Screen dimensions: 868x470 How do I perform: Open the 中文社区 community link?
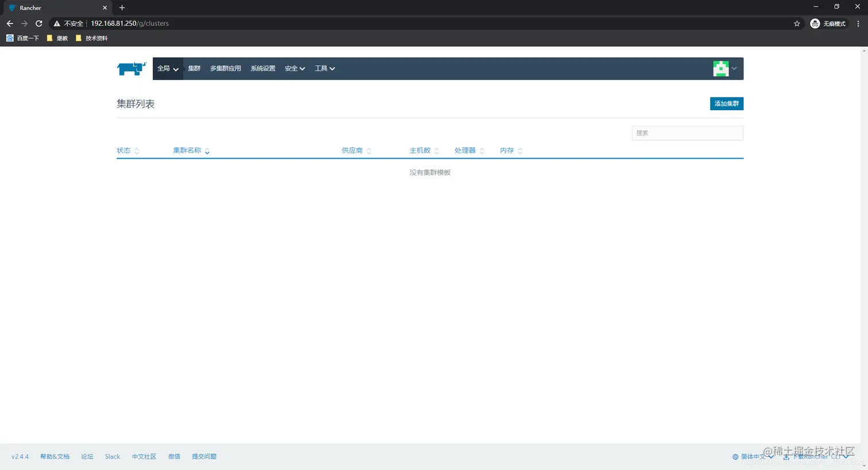click(x=144, y=457)
